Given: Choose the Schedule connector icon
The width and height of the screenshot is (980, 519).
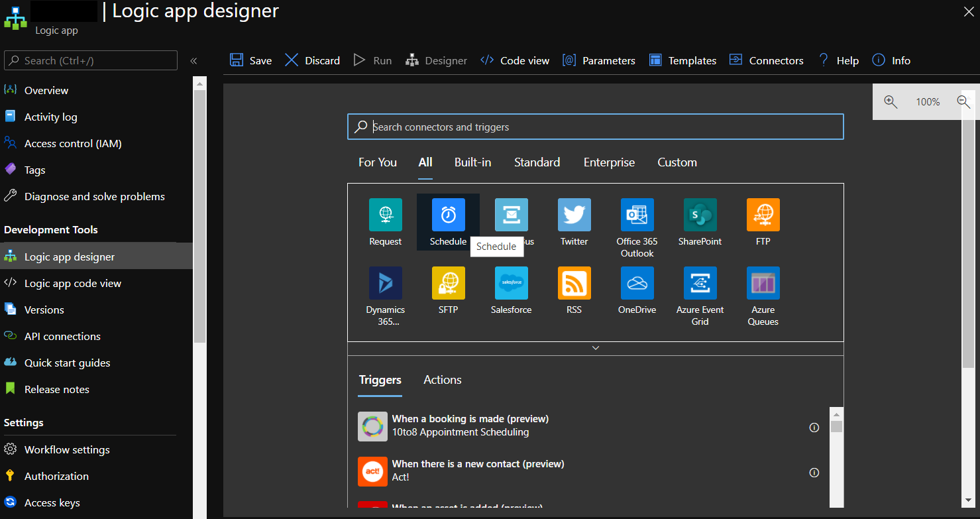Looking at the screenshot, I should point(449,215).
